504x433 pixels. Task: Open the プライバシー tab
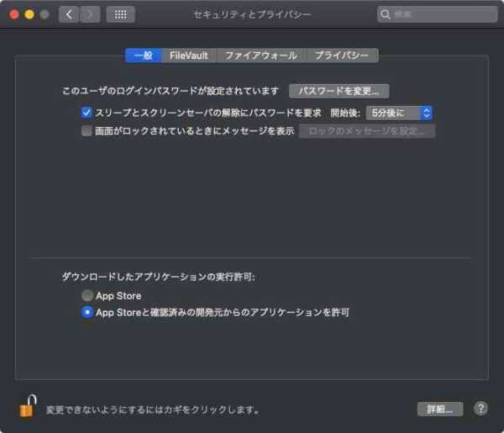point(342,55)
